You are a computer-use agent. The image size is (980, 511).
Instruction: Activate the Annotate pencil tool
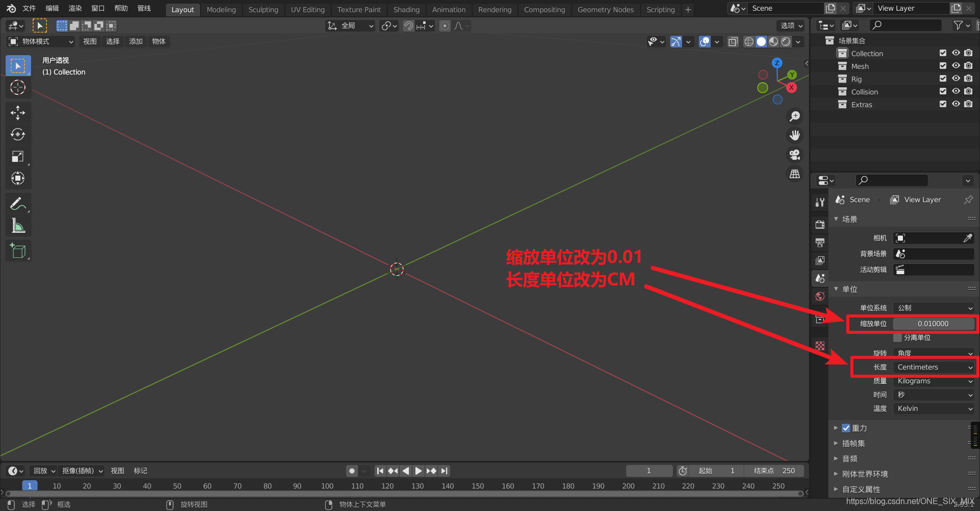(18, 204)
